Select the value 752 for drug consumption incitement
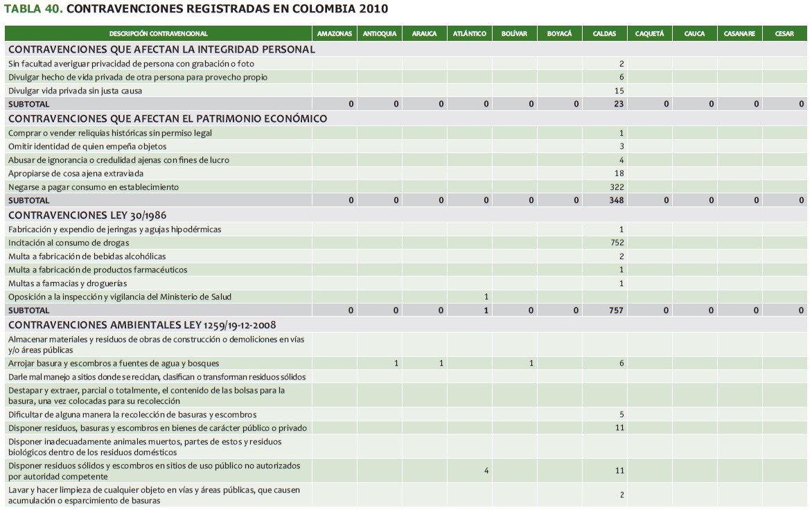This screenshot has width=812, height=510. tap(617, 243)
